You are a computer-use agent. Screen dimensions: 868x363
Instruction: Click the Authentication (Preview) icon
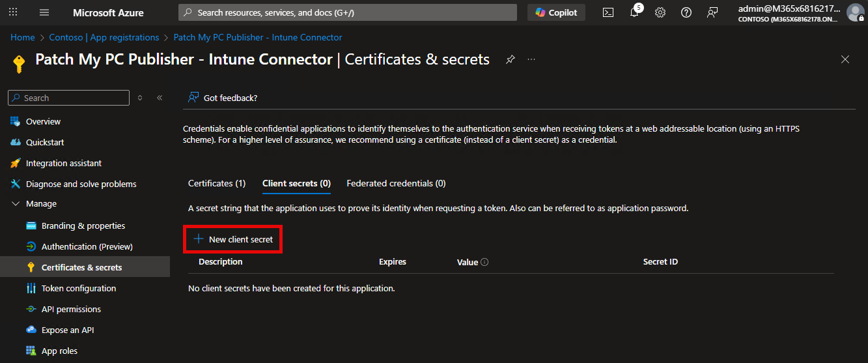click(x=31, y=246)
